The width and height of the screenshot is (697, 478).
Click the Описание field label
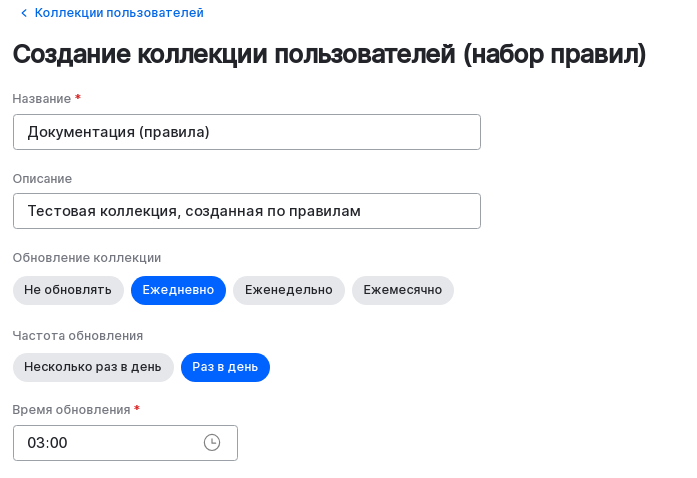42,178
